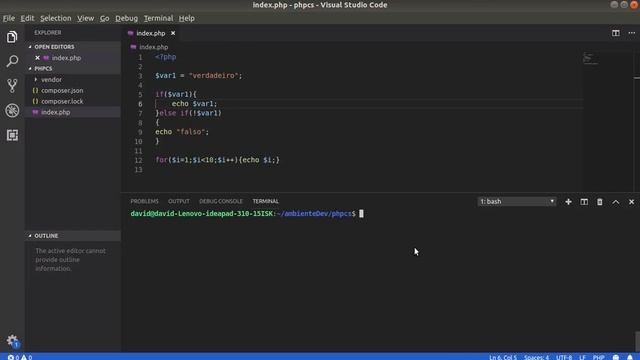Click the code minimap preview
This screenshot has width=640, height=360.
coord(591,58)
